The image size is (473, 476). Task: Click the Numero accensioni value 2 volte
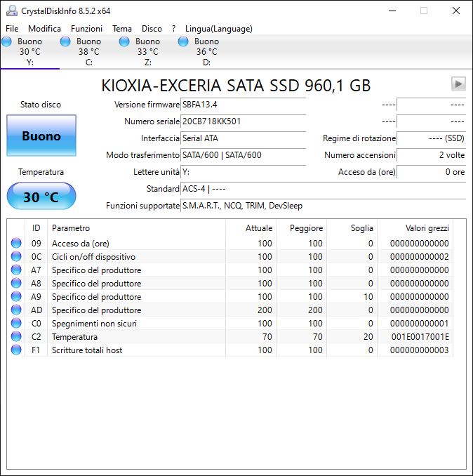431,155
